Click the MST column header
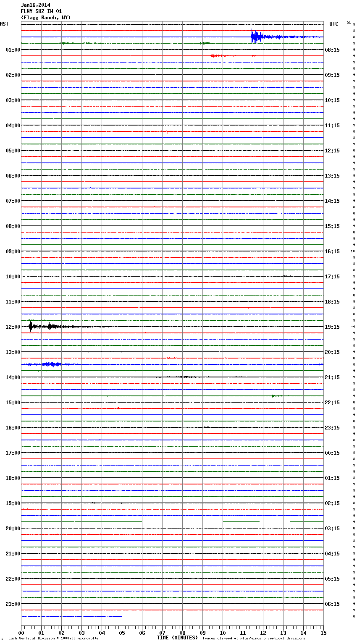 [x=4, y=24]
